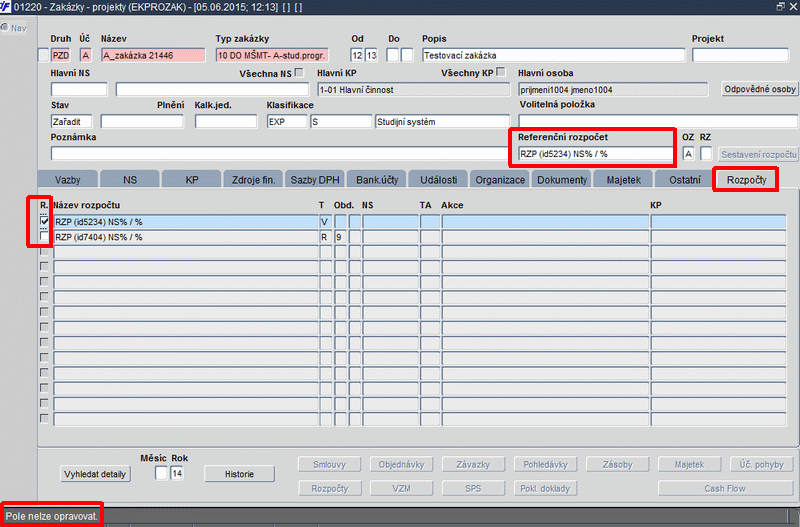Click the Klasifikace field EXP
800x527 pixels.
[287, 121]
